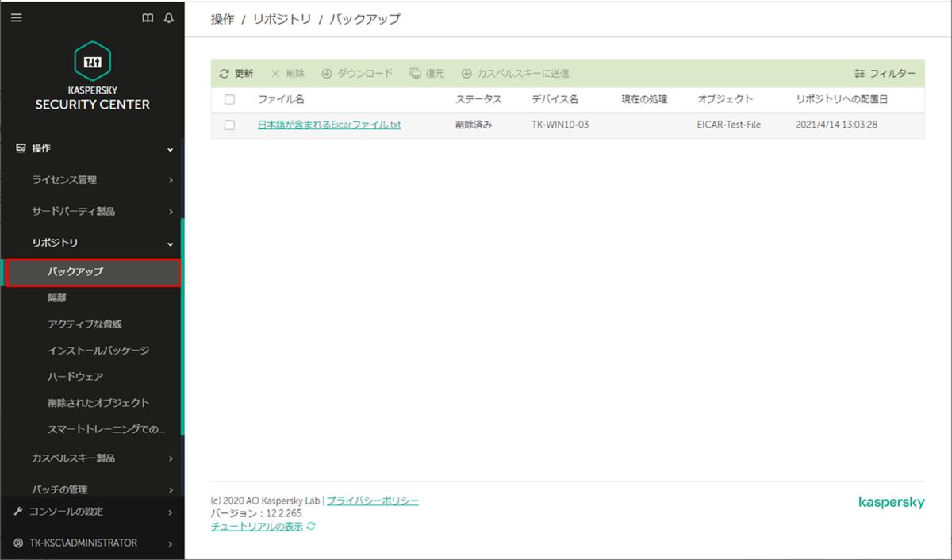Check the select-all checkbox in the header row
Image resolution: width=952 pixels, height=560 pixels.
[228, 99]
